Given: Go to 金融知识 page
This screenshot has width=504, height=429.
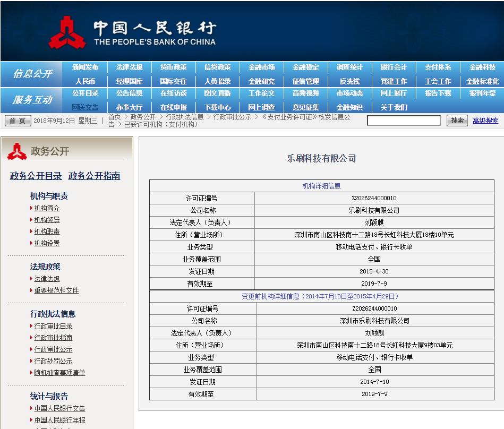Looking at the screenshot, I should tap(349, 107).
